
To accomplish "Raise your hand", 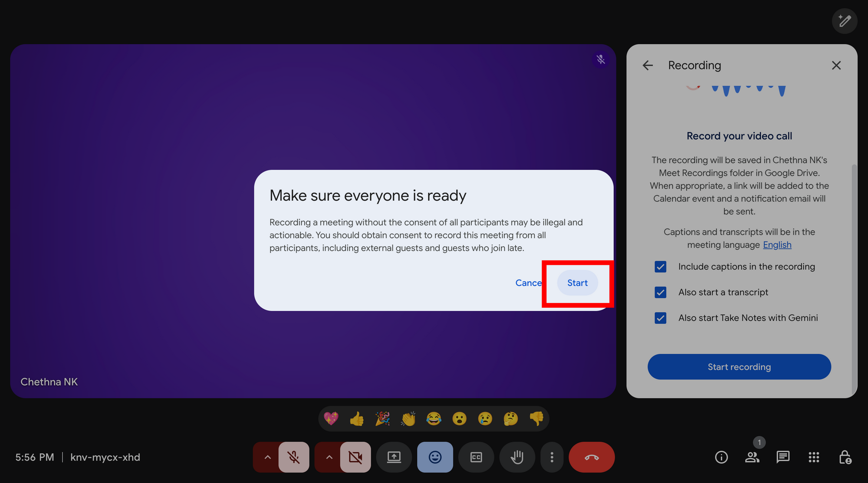I will 517,457.
